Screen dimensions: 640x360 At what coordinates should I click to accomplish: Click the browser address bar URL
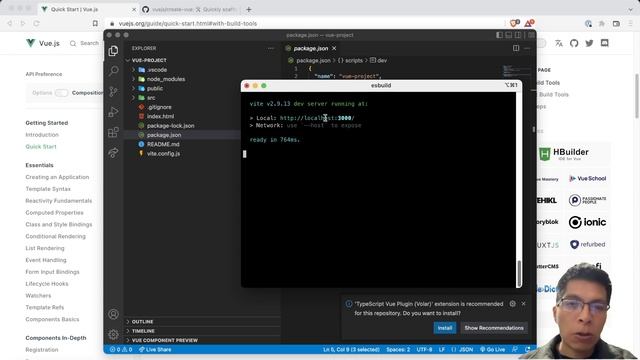[x=188, y=23]
